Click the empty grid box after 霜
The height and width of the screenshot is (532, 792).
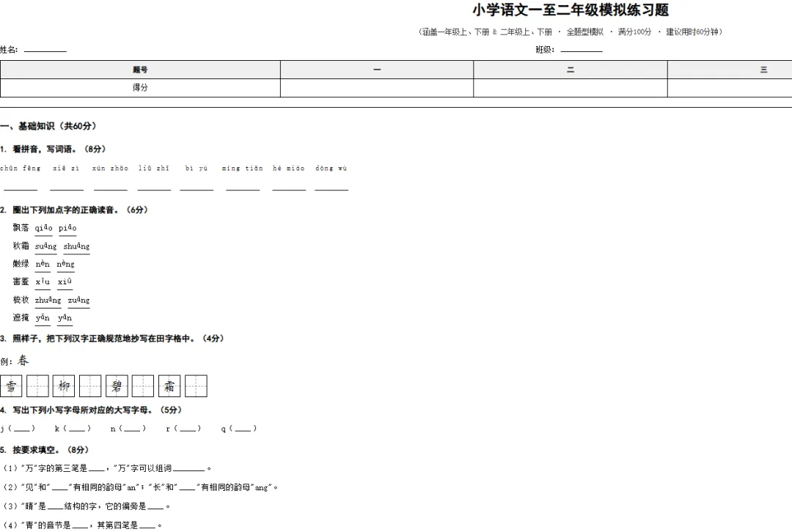pyautogui.click(x=196, y=386)
